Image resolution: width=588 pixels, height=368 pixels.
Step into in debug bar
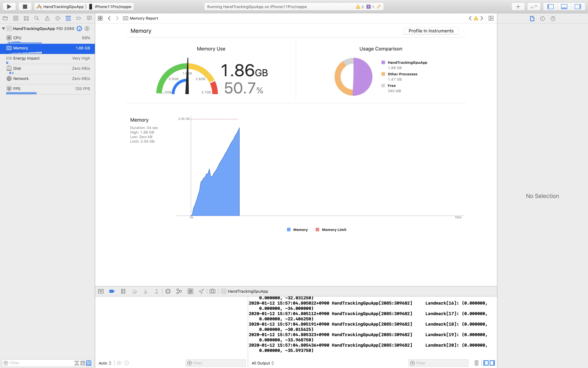pos(146,291)
